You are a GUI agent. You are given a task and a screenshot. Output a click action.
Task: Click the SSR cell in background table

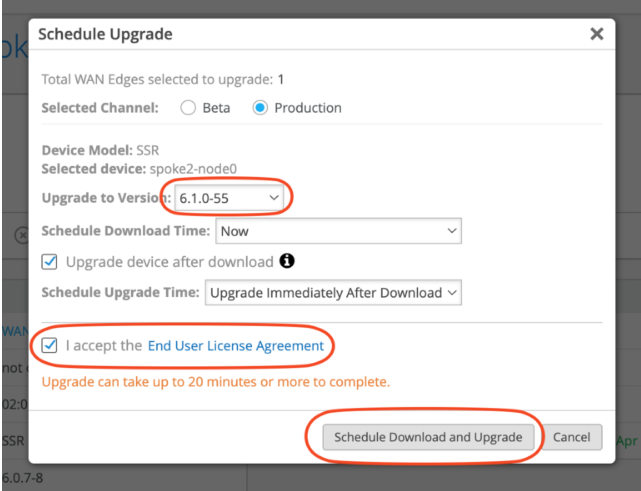coord(13,441)
